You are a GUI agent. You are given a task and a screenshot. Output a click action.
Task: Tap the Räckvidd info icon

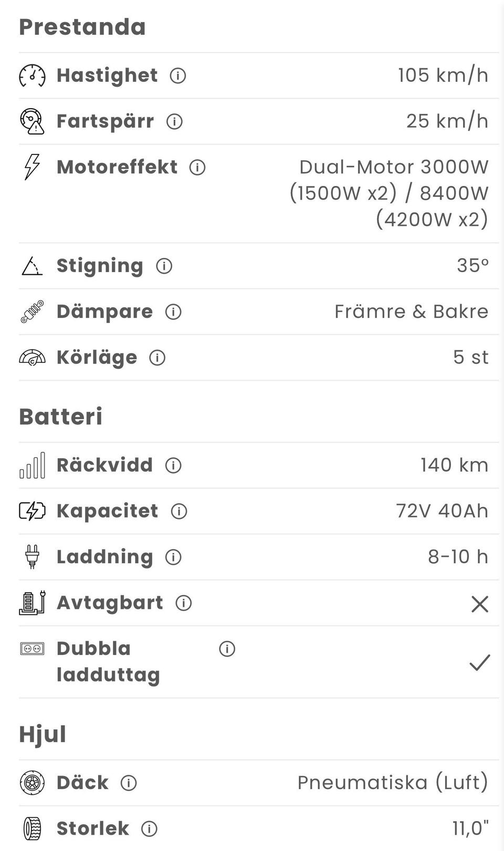173,465
